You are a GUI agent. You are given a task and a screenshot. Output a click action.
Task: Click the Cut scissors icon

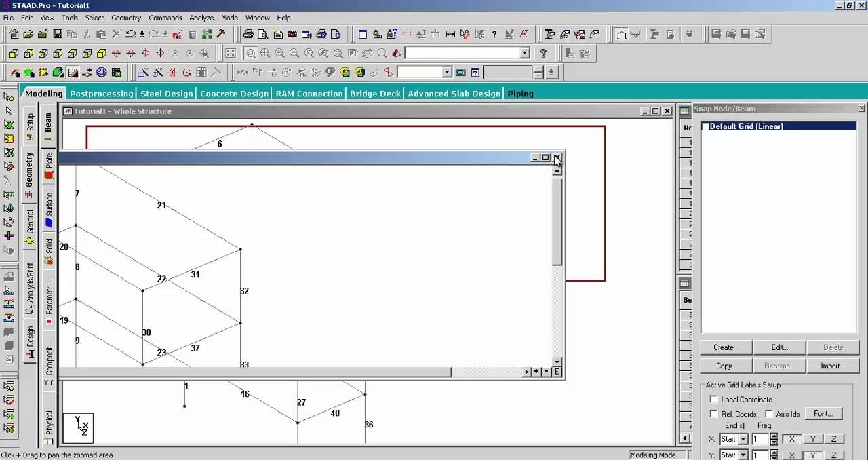(87, 34)
